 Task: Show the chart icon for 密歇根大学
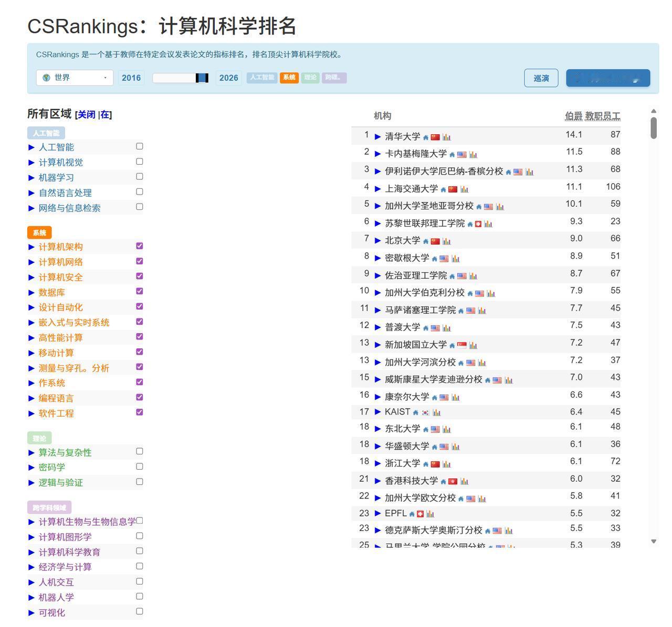tap(456, 258)
